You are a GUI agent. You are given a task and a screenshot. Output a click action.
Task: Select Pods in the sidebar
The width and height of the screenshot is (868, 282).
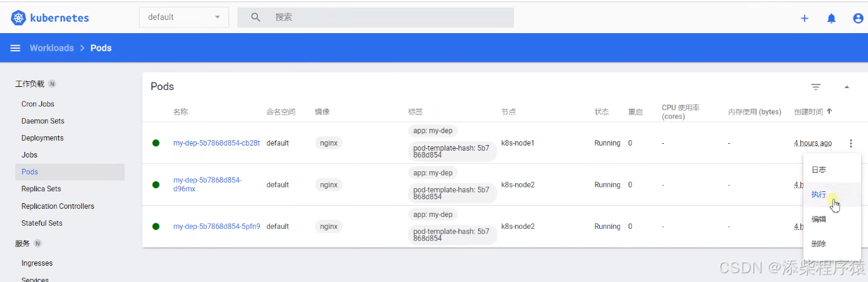pos(70,172)
